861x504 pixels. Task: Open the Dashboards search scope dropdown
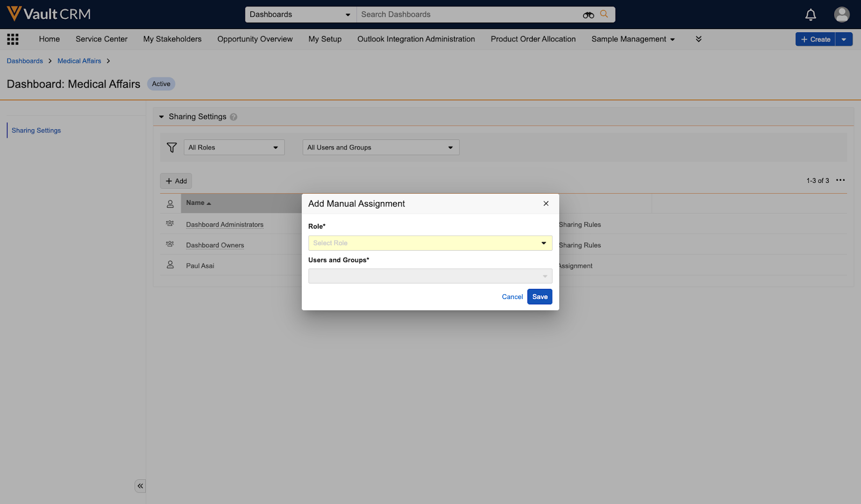pos(300,15)
